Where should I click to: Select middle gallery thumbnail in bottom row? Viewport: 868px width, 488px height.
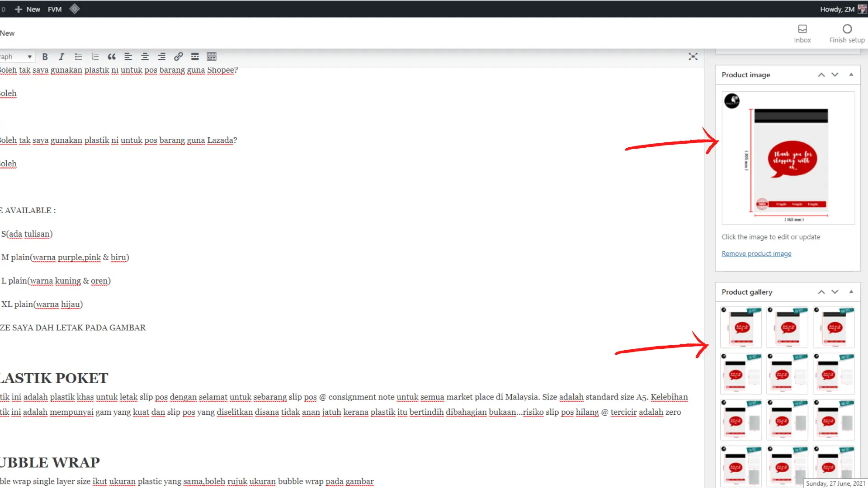tap(787, 466)
